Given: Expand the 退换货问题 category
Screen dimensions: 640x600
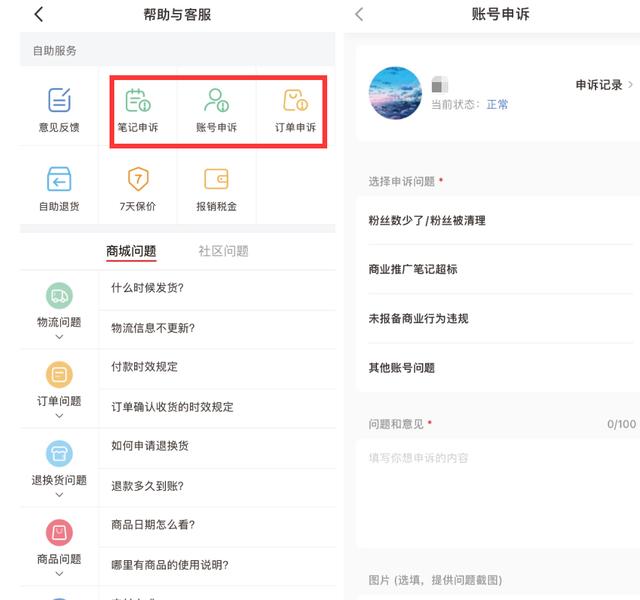Looking at the screenshot, I should coord(59,467).
